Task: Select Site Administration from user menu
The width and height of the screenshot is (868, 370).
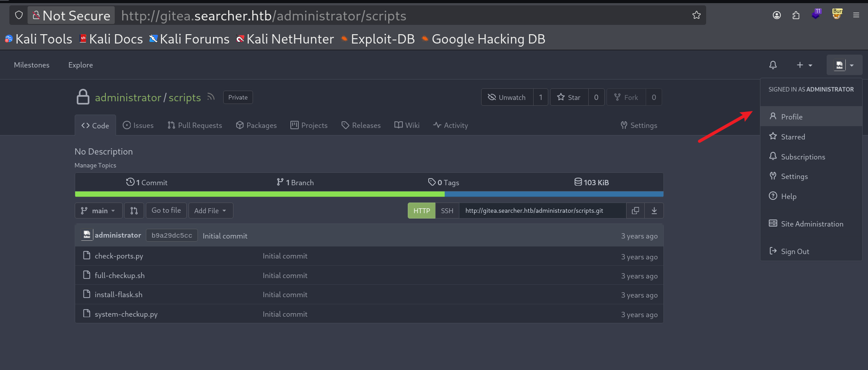Action: click(x=812, y=224)
